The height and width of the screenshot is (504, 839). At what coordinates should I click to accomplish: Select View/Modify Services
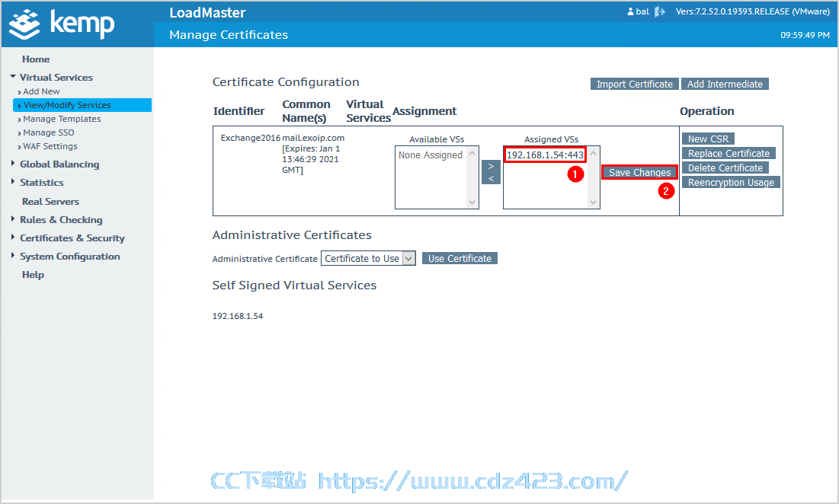tap(82, 105)
